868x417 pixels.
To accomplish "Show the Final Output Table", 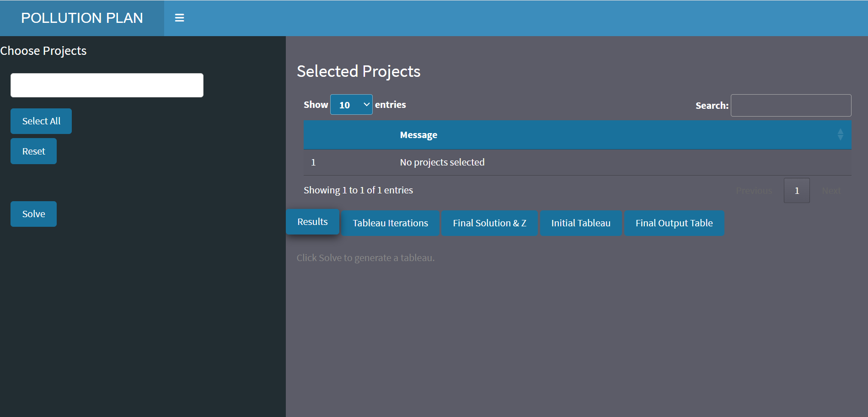I will click(x=674, y=223).
